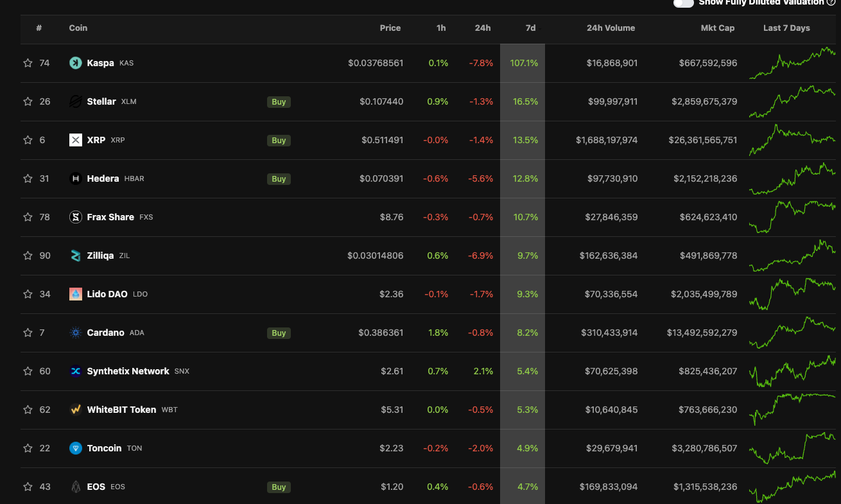The height and width of the screenshot is (504, 841).
Task: Click Buy button for Cardano
Action: point(279,333)
